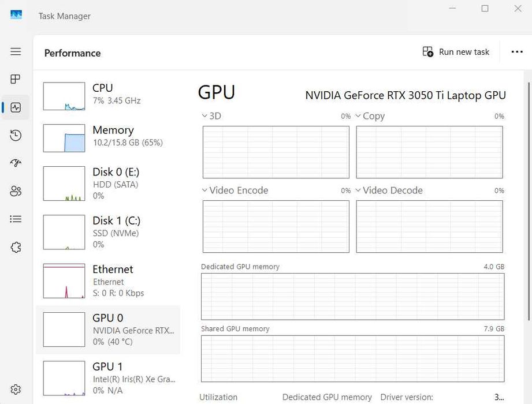Select the CPU performance entry
This screenshot has height=404, width=532.
click(x=108, y=96)
